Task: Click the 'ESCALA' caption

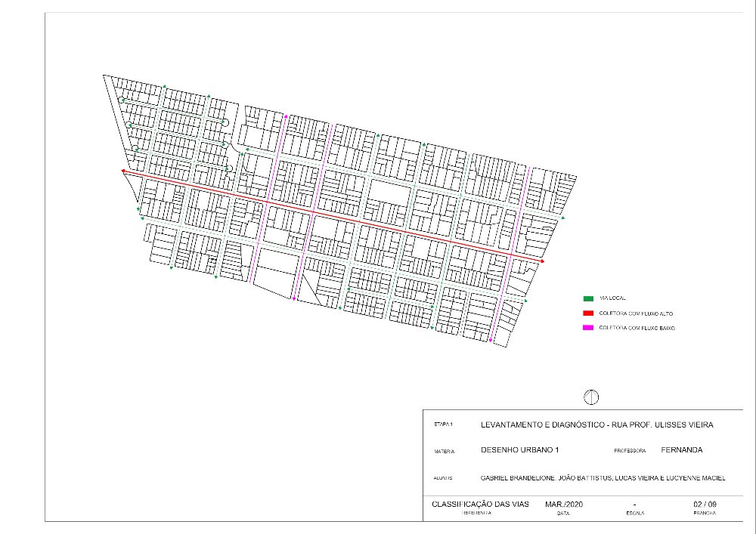Action: pyautogui.click(x=635, y=514)
